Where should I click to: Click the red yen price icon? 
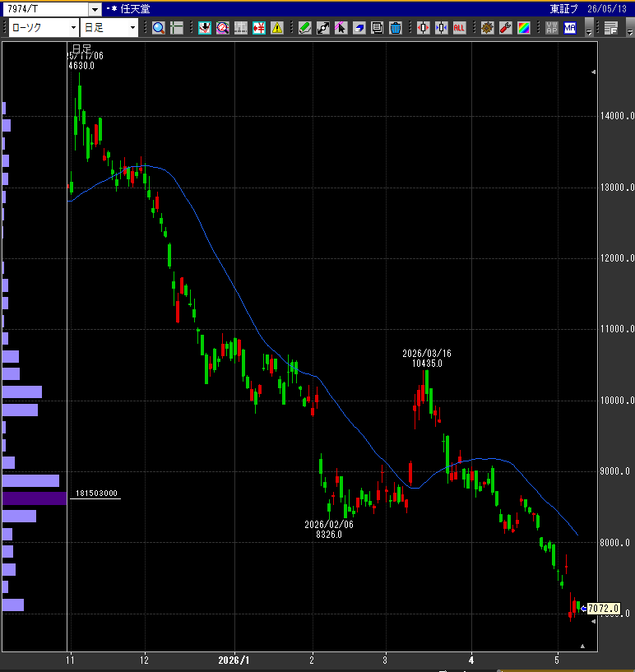pos(259,28)
